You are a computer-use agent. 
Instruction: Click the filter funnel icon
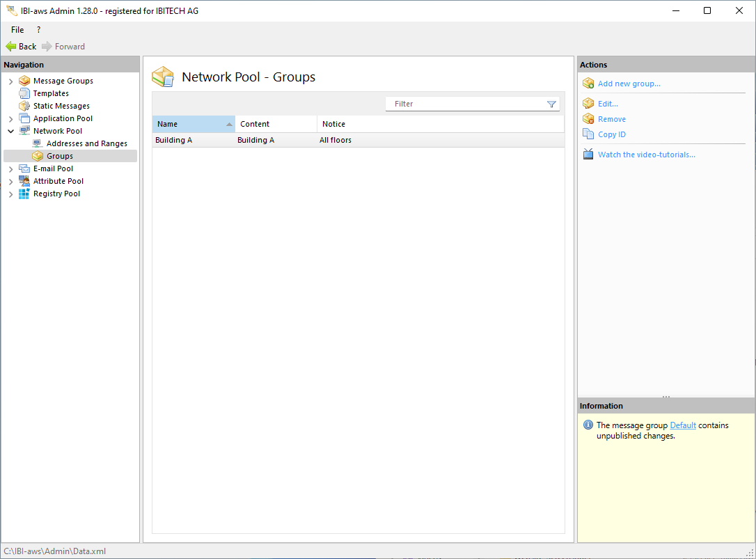pyautogui.click(x=551, y=104)
